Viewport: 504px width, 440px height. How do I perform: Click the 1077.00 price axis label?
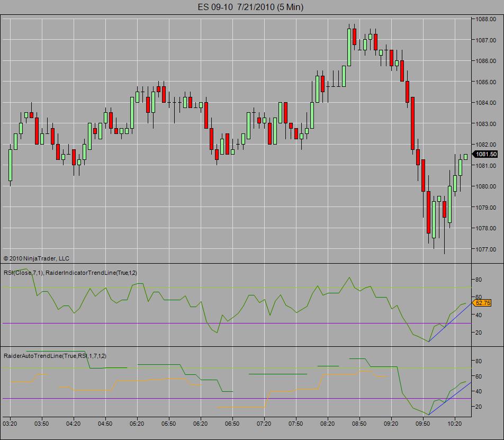coord(485,249)
